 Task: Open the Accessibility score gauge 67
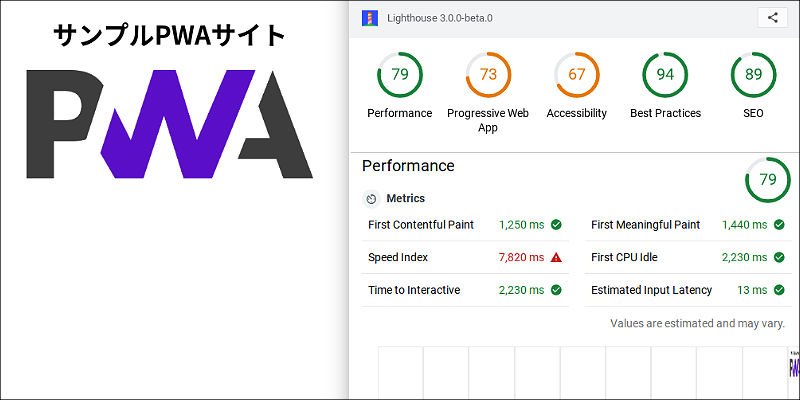(577, 74)
